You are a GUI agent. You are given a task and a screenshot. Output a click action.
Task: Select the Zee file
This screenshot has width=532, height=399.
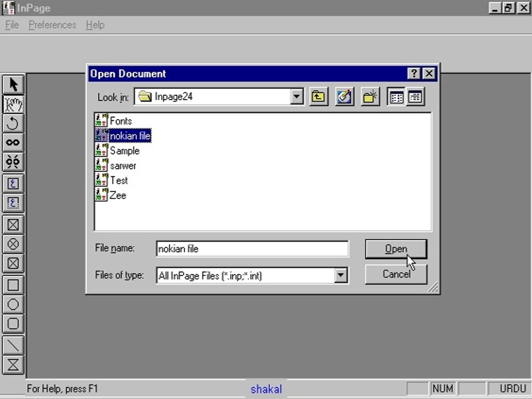click(111, 195)
